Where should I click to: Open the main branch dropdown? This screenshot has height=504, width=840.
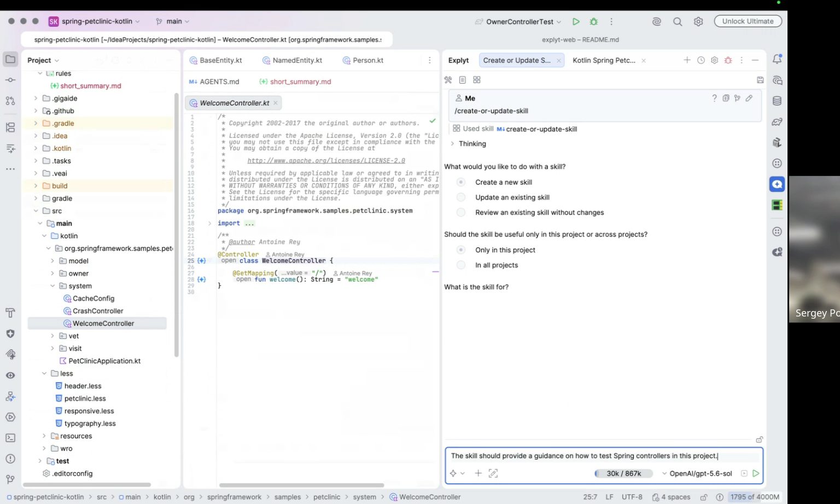coord(173,21)
